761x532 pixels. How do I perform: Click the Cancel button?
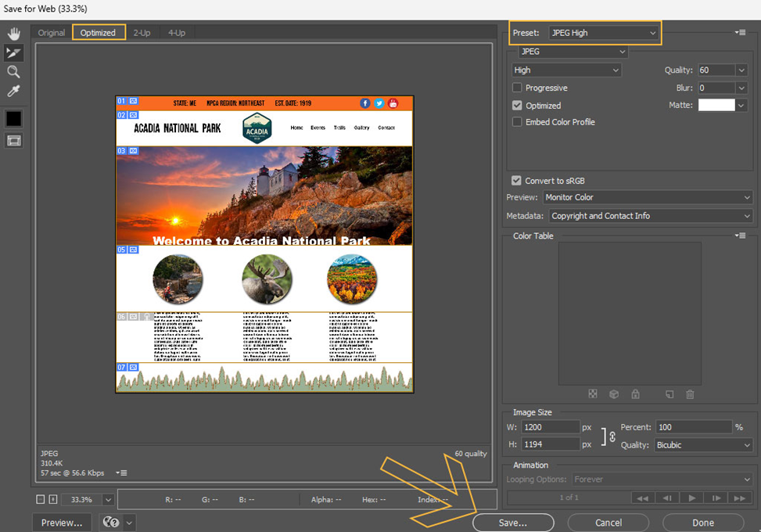[x=608, y=523]
